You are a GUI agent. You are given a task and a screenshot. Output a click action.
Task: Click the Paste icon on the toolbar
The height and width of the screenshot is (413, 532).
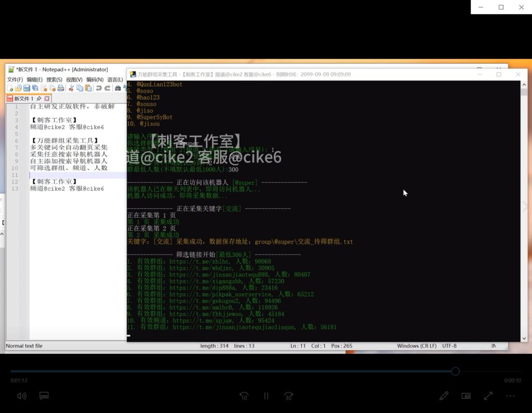click(x=88, y=88)
